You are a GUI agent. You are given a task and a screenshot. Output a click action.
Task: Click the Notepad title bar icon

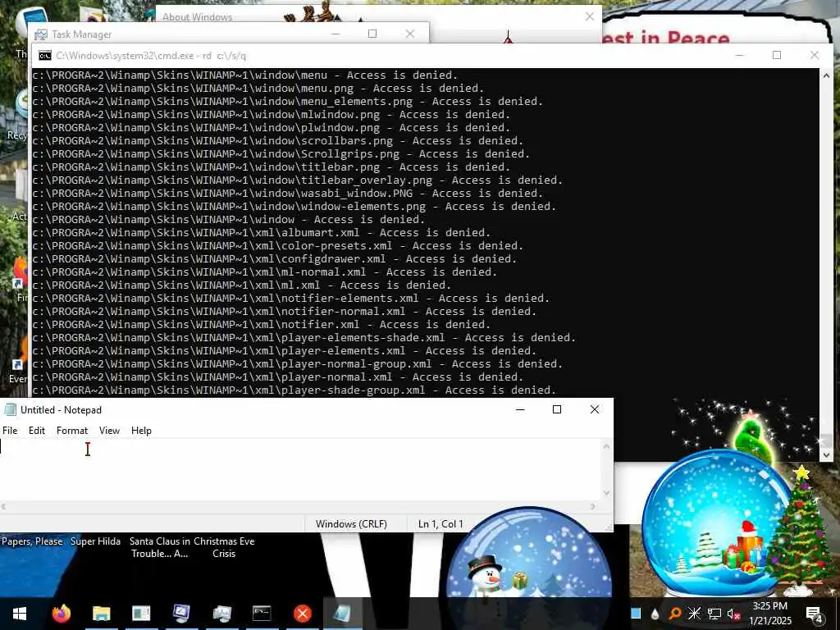(x=10, y=410)
